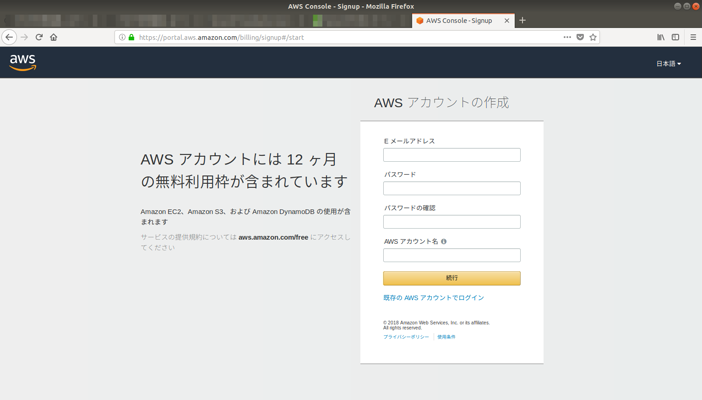
Task: Open the aws.amazon.com/free link
Action: tap(273, 237)
